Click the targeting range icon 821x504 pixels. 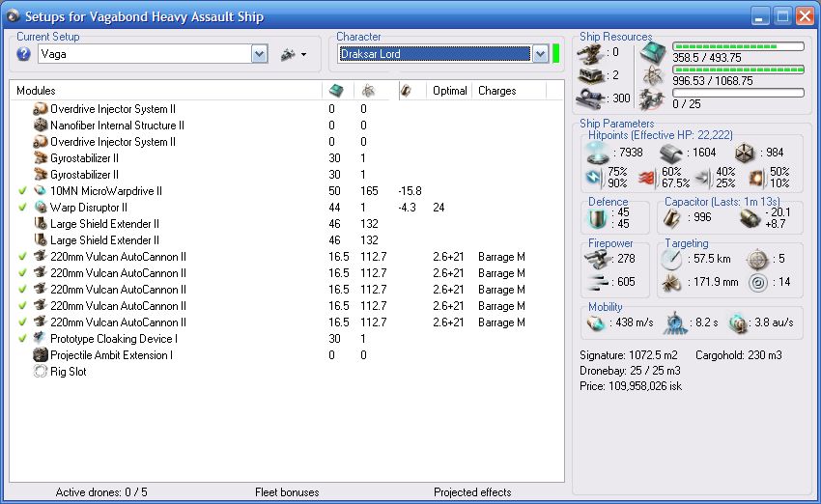tap(672, 259)
